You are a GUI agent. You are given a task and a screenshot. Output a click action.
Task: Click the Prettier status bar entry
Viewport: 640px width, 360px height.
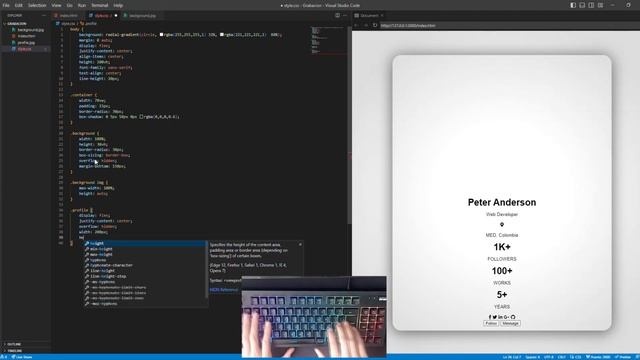tap(623, 357)
